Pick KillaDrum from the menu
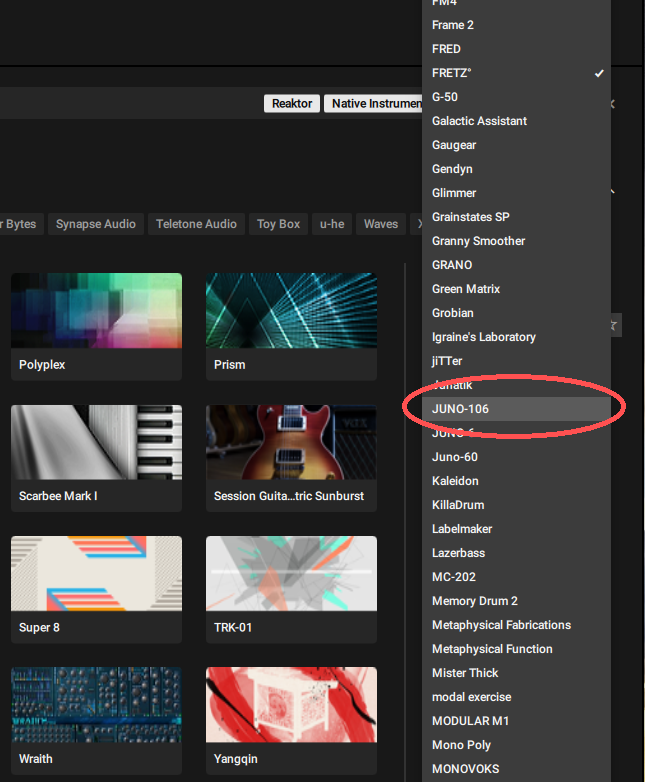The width and height of the screenshot is (645, 782). coord(516,505)
